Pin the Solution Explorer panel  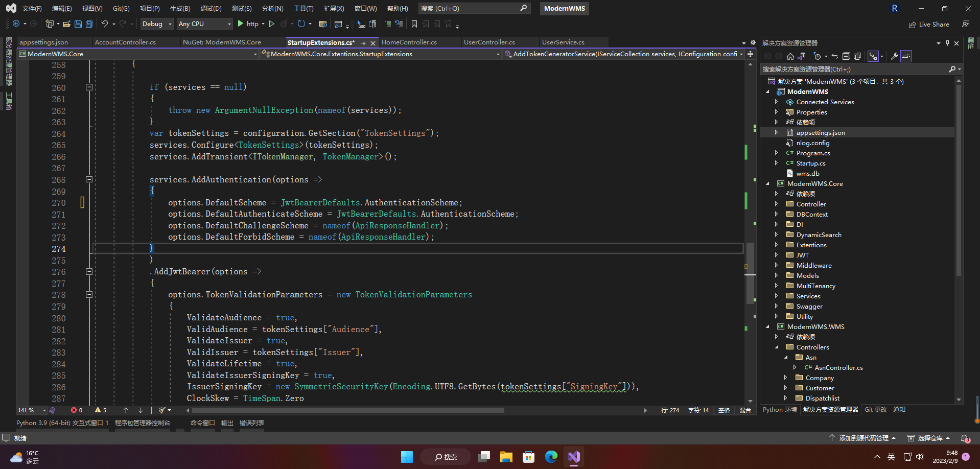tap(948, 43)
